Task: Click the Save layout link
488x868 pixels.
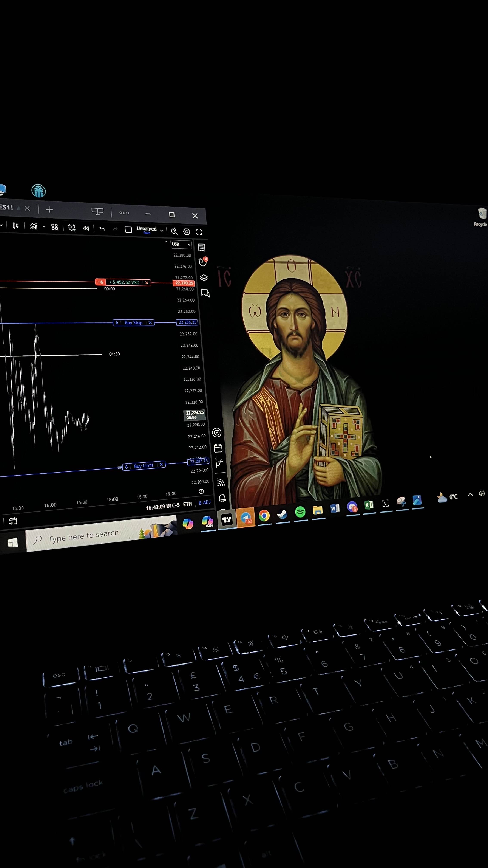Action: pos(147,233)
